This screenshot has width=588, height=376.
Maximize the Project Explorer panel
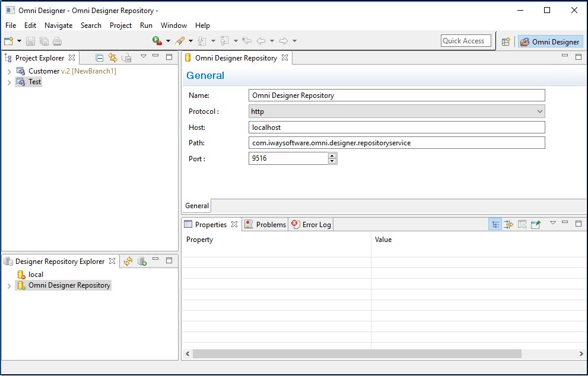click(x=169, y=56)
